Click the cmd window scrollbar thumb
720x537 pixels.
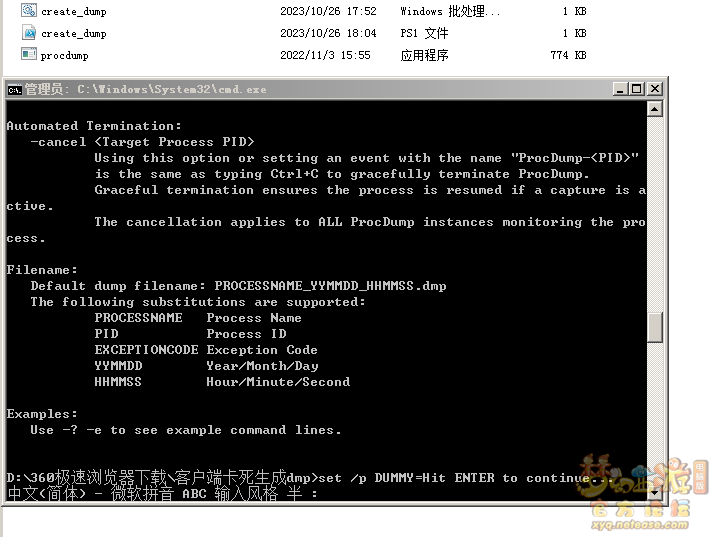point(654,327)
